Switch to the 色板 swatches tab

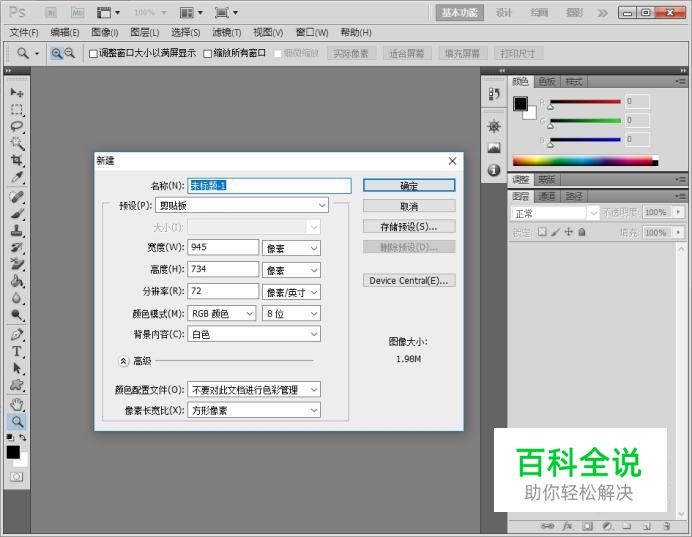547,82
